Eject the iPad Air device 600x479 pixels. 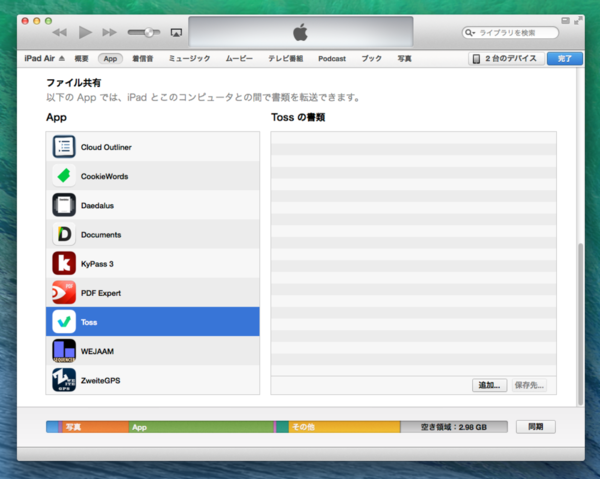pyautogui.click(x=62, y=59)
